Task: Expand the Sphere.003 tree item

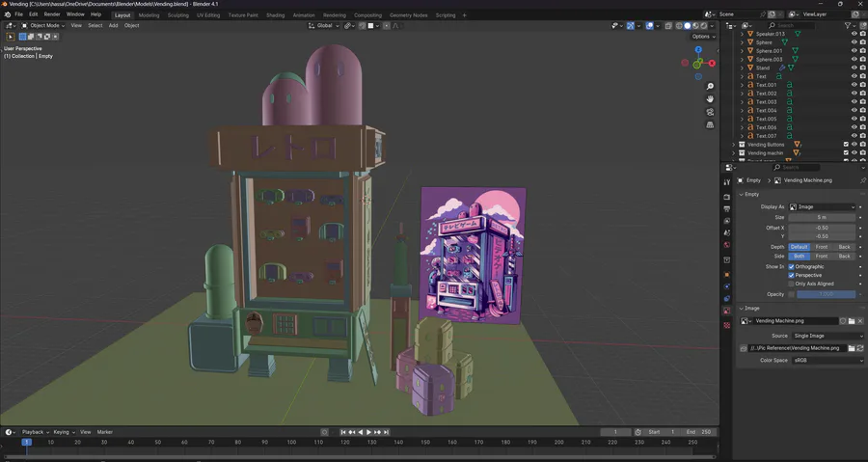Action: pos(743,59)
